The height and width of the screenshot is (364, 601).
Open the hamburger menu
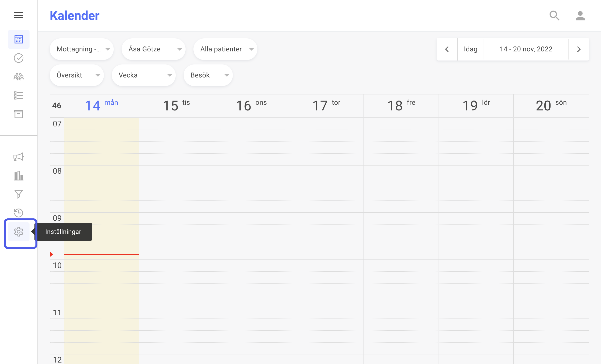pyautogui.click(x=19, y=15)
